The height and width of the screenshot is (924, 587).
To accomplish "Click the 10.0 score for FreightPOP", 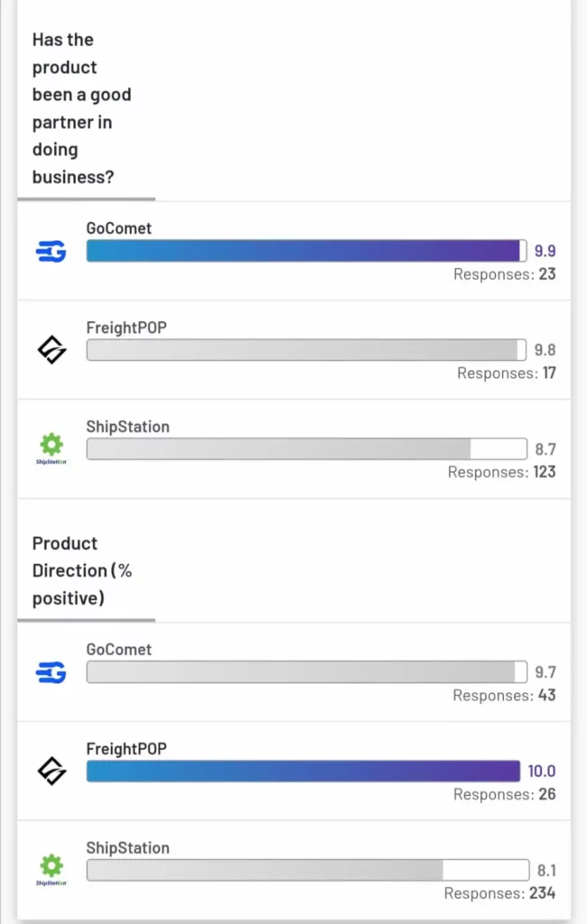I will pos(542,771).
